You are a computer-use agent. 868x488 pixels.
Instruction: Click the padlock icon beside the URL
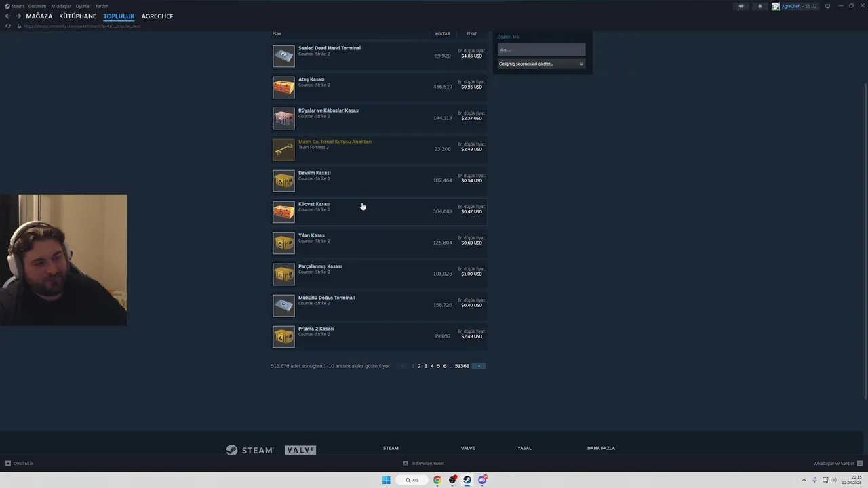pyautogui.click(x=19, y=26)
